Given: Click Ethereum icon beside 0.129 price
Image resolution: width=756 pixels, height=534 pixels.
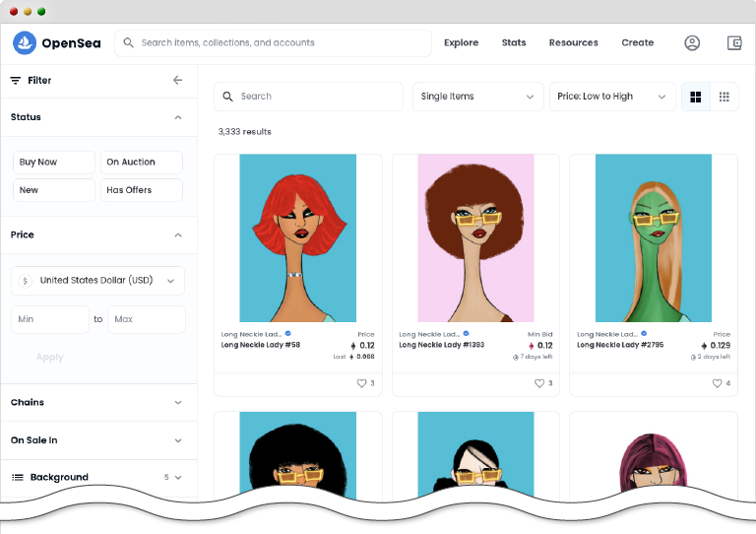Looking at the screenshot, I should pos(704,346).
